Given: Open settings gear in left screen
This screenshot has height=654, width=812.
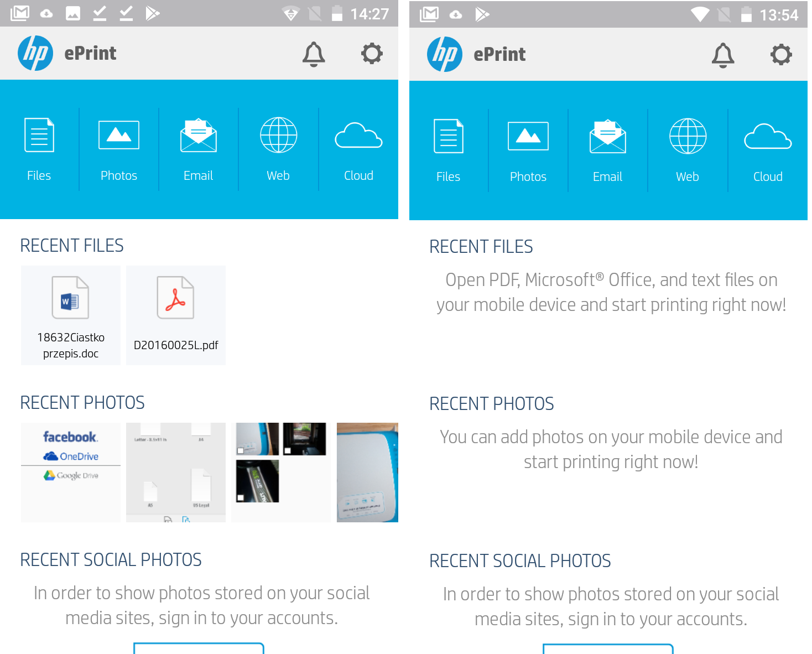Looking at the screenshot, I should (x=372, y=54).
